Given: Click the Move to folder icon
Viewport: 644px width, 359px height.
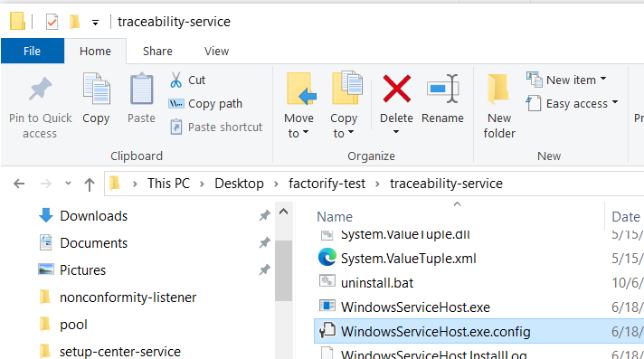Looking at the screenshot, I should pyautogui.click(x=301, y=89).
